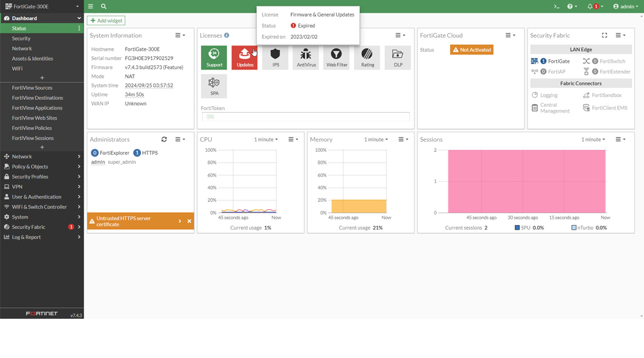Screen dimensions: 644x358
Task: Click the AntiVirus license icon
Action: 306,58
